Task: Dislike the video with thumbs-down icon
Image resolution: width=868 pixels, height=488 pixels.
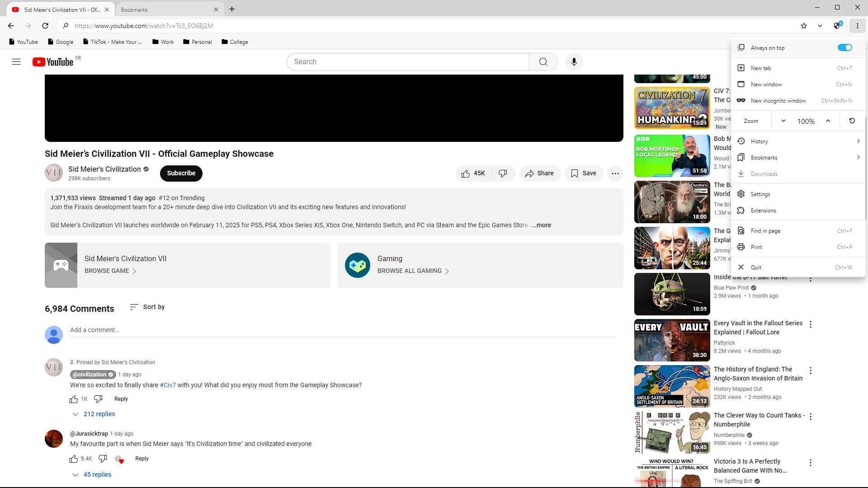Action: click(x=503, y=174)
